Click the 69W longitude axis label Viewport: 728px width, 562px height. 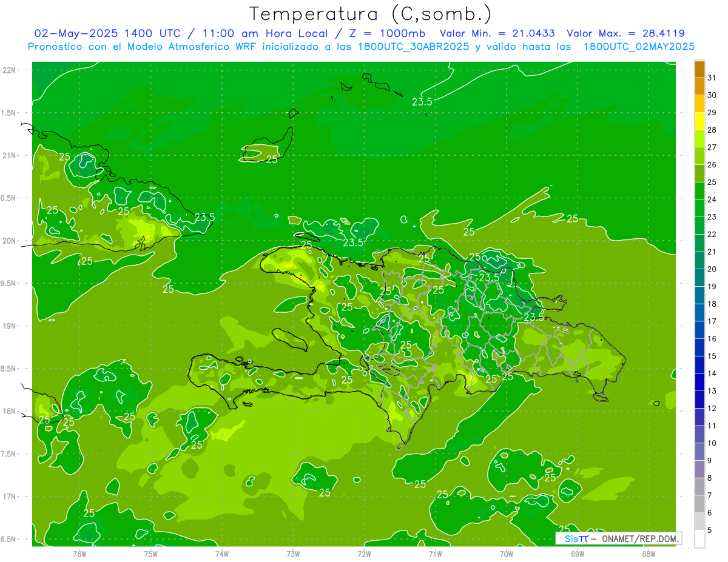[578, 554]
